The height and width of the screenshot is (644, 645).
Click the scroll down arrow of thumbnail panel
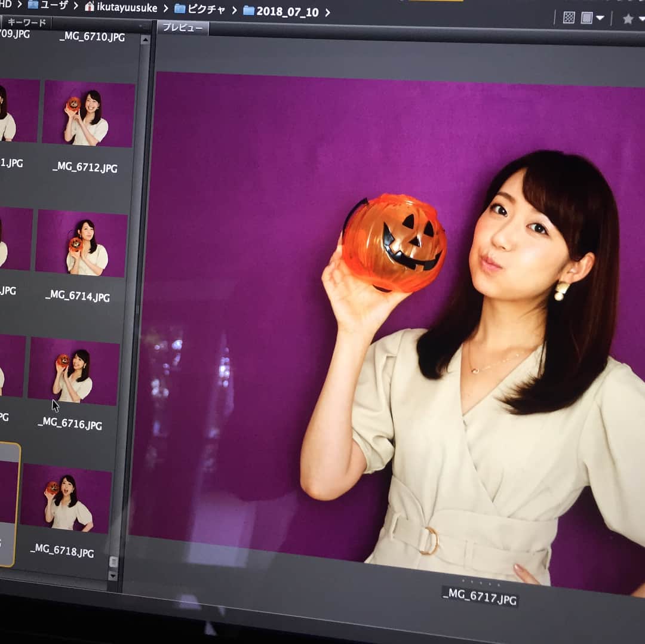pyautogui.click(x=112, y=575)
